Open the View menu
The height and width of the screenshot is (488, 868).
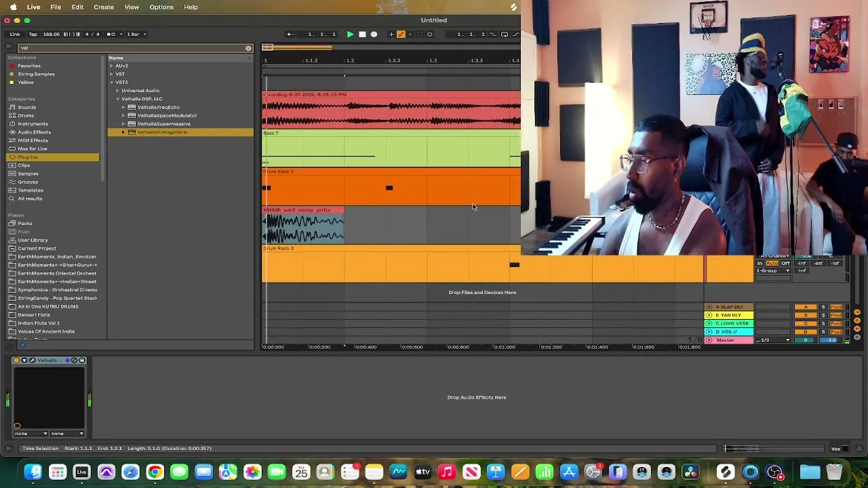tap(132, 7)
